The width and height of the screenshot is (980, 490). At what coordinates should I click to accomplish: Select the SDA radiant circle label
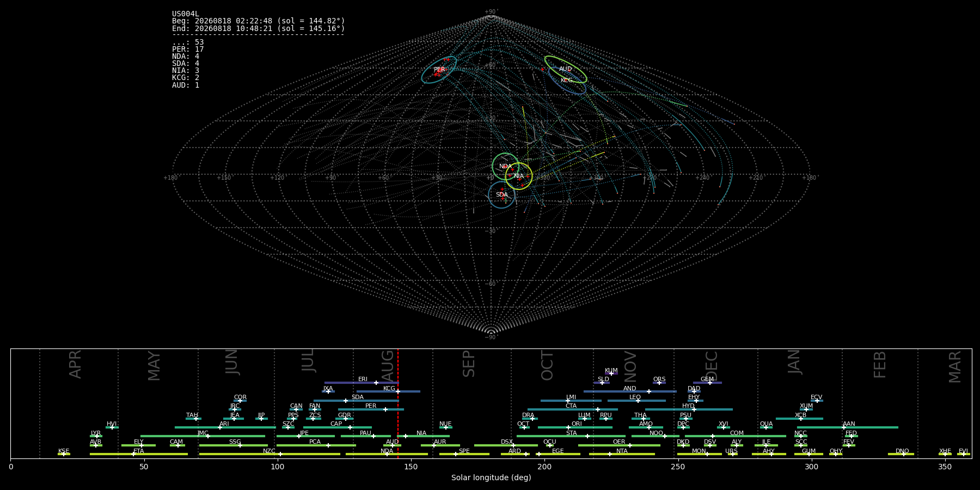pos(502,194)
